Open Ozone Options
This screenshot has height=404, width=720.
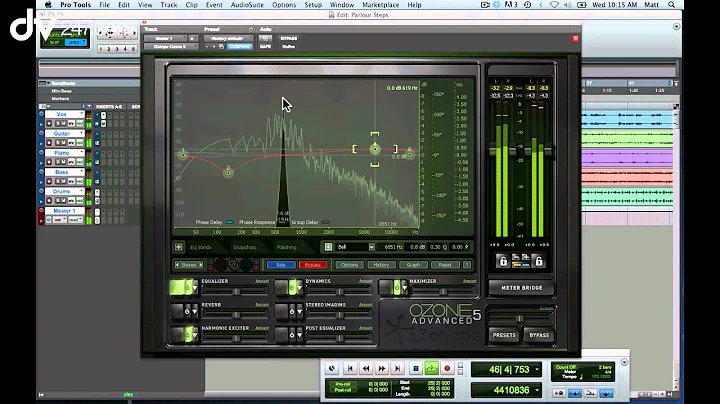(349, 265)
